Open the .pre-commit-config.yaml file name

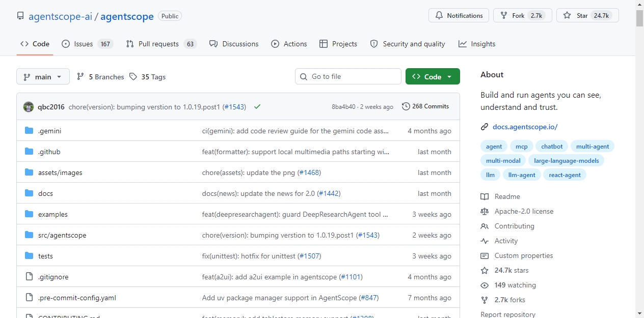pyautogui.click(x=77, y=298)
